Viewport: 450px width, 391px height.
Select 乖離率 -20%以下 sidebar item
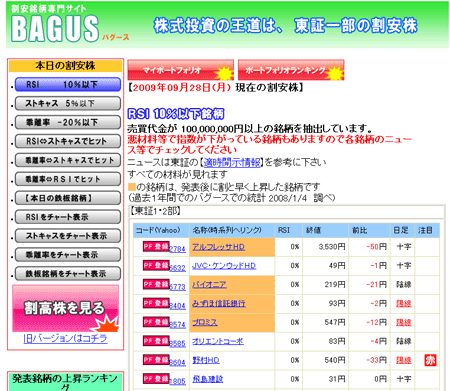pyautogui.click(x=68, y=122)
